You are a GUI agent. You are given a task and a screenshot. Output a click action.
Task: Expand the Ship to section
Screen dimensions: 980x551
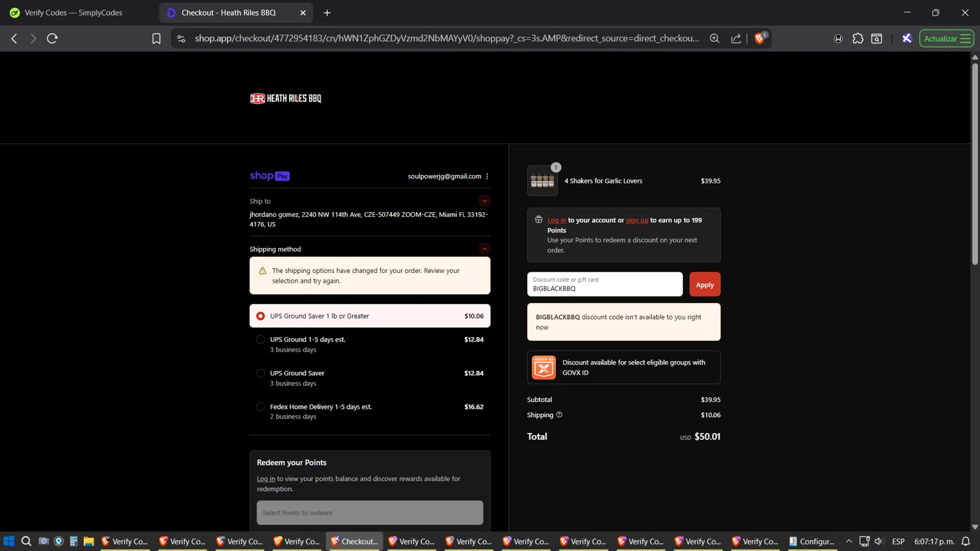point(484,201)
